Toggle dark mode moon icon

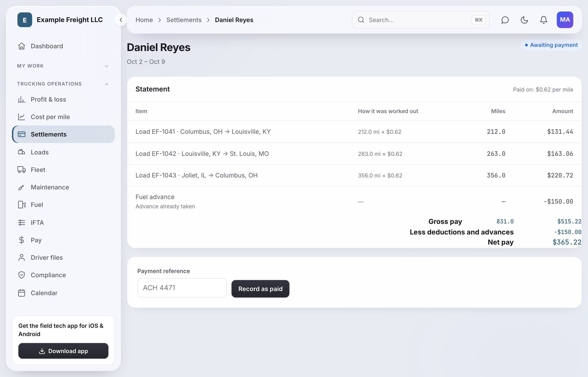tap(524, 20)
